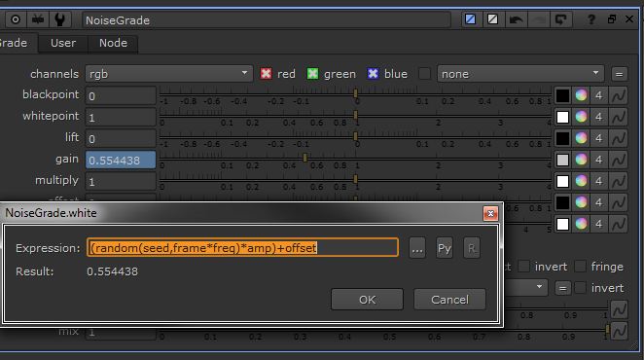Viewport: 644px width, 360px height.
Task: Click the multiply value field
Action: coord(121,181)
